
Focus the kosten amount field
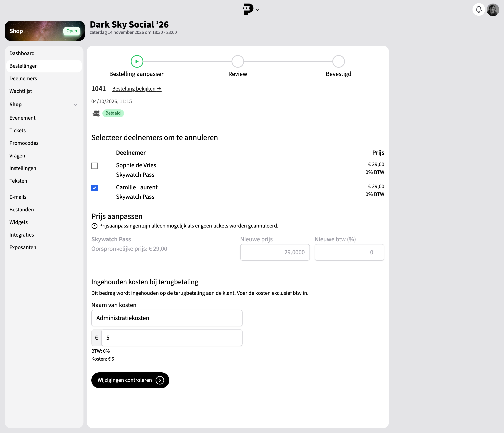[x=172, y=338]
